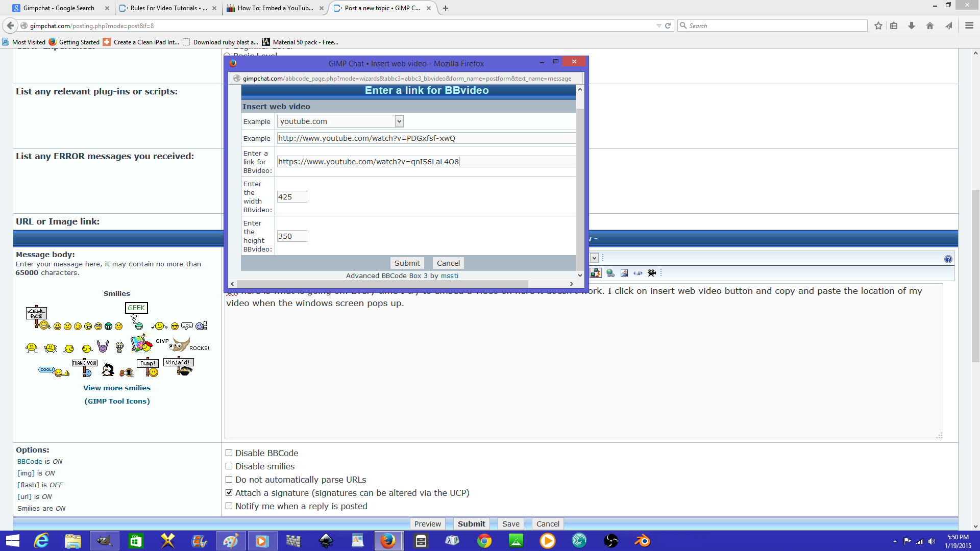This screenshot has height=551, width=980.
Task: Switch to Rules For Video Tutorials tab
Action: 167,8
